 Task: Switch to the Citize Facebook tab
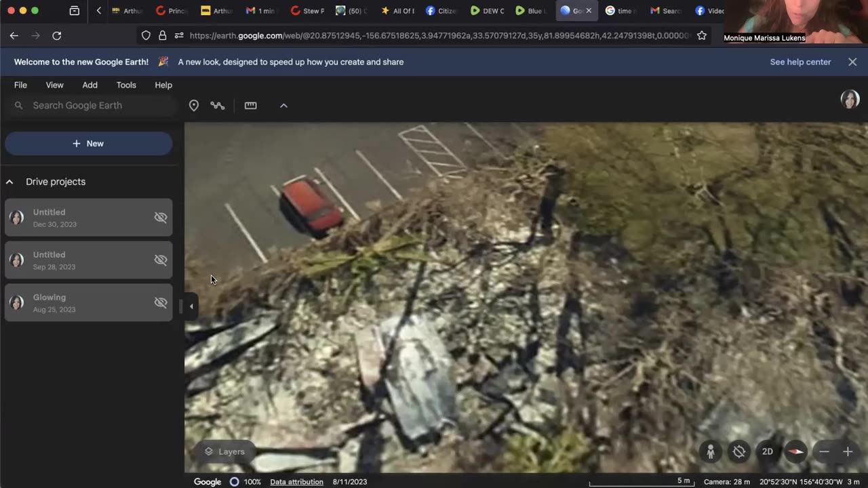(x=441, y=11)
